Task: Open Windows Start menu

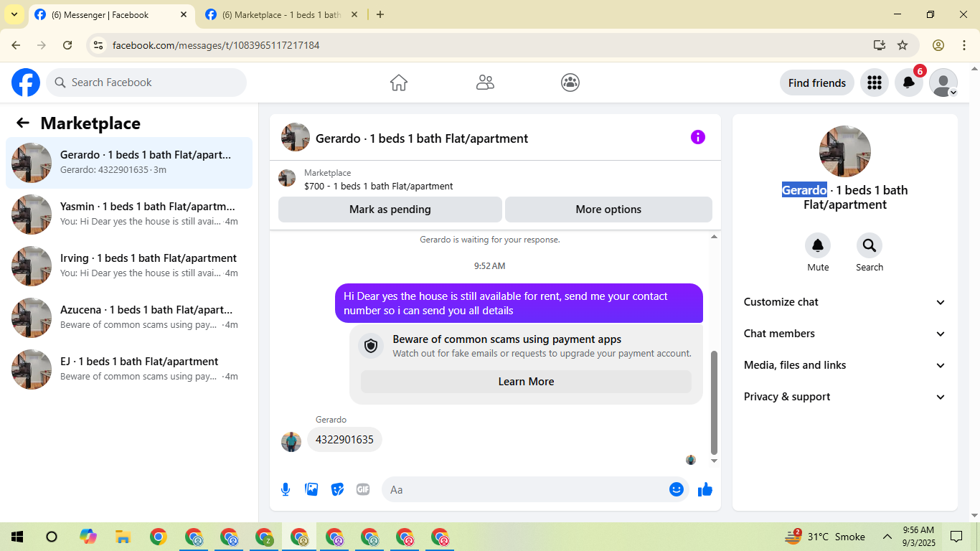Action: [17, 537]
